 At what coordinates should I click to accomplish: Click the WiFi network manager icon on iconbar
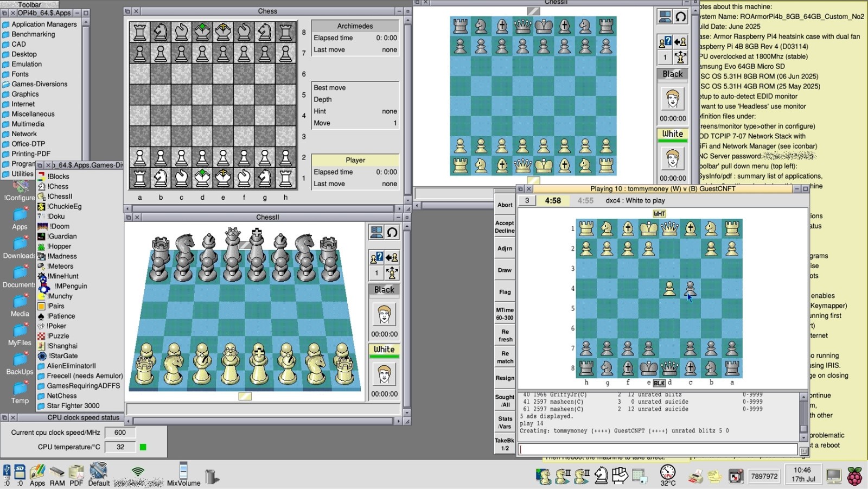point(138,471)
